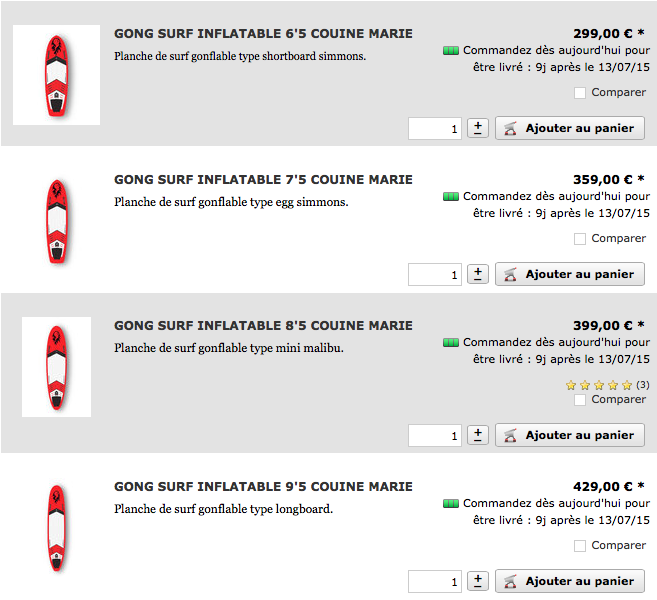
Task: Click the 7'5 surfboard thumbnail image
Action: (56, 221)
